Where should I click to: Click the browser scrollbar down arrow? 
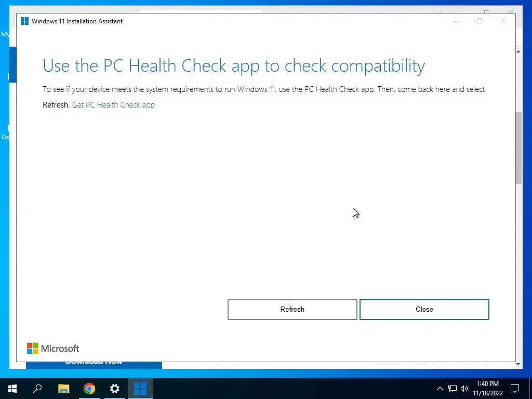click(x=518, y=364)
